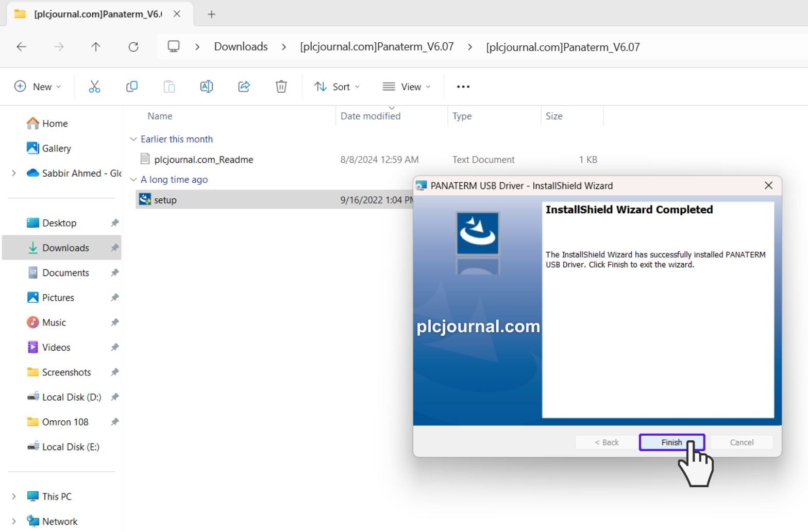The image size is (808, 532).
Task: Open the See more three-dots menu
Action: [x=463, y=87]
